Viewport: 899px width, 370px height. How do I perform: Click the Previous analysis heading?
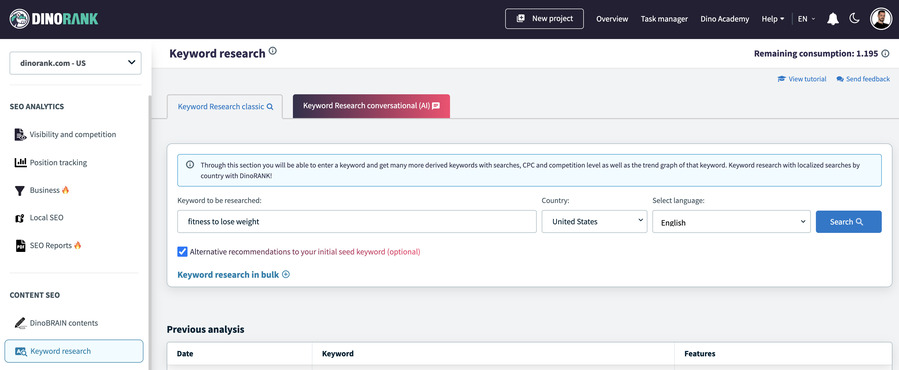pyautogui.click(x=205, y=329)
